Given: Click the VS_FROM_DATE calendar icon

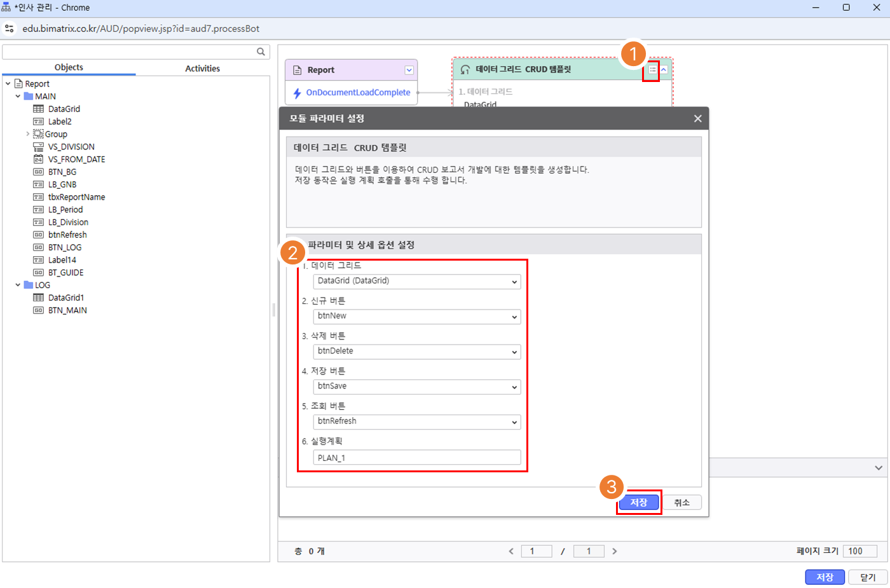Looking at the screenshot, I should pos(39,159).
